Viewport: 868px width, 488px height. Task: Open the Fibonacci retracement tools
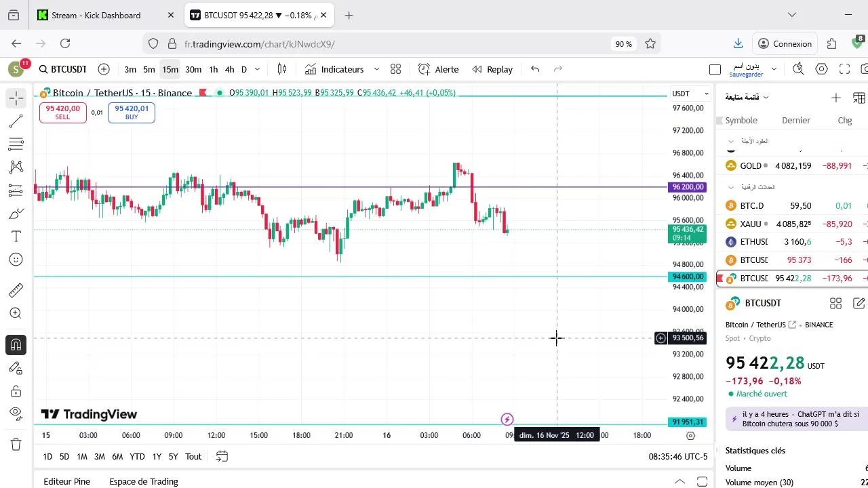[16, 144]
